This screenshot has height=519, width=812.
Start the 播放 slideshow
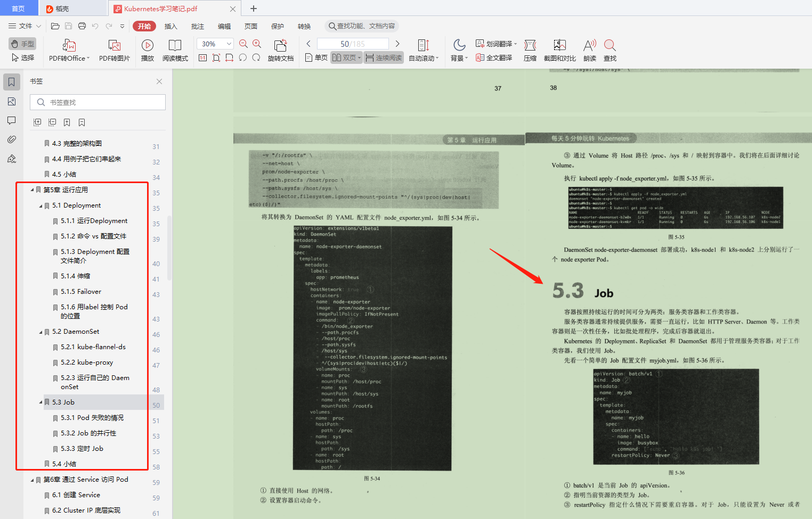click(x=148, y=50)
